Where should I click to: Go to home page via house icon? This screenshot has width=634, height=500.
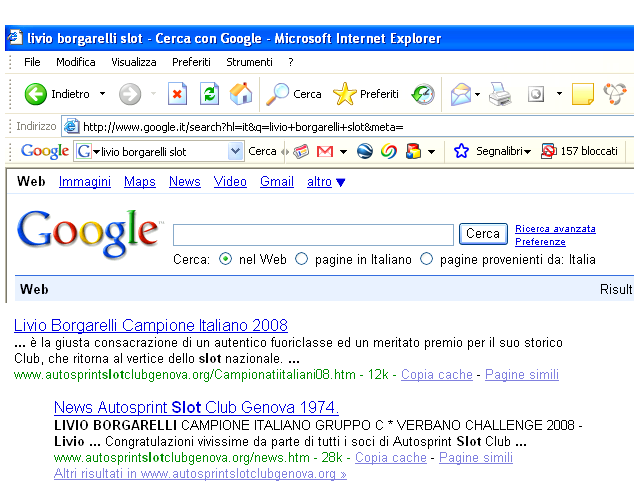tap(241, 94)
